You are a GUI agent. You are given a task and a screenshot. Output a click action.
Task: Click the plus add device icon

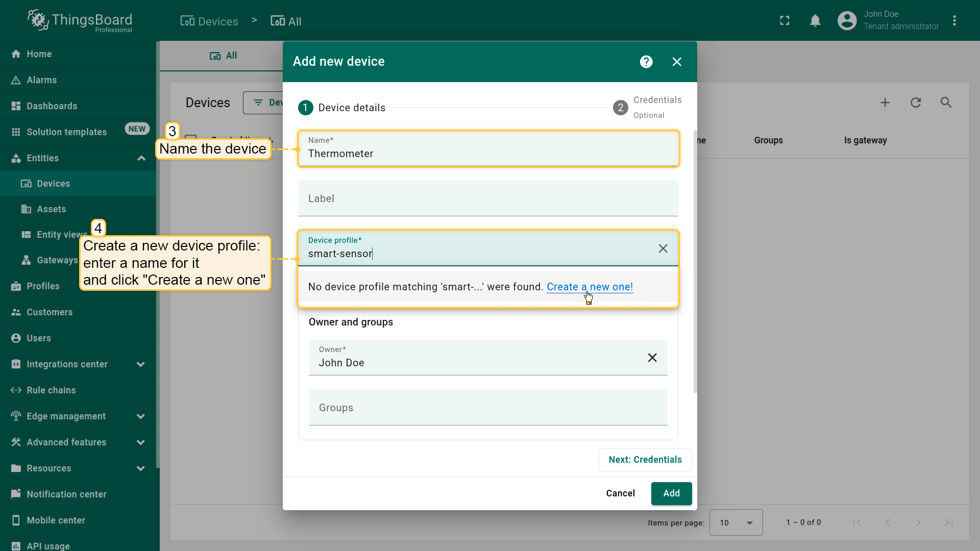tap(885, 103)
